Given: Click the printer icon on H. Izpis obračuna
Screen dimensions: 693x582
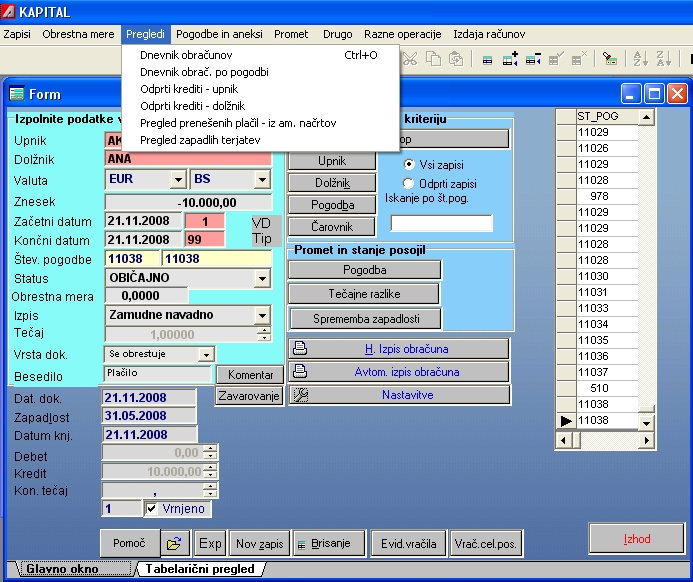Looking at the screenshot, I should [299, 349].
